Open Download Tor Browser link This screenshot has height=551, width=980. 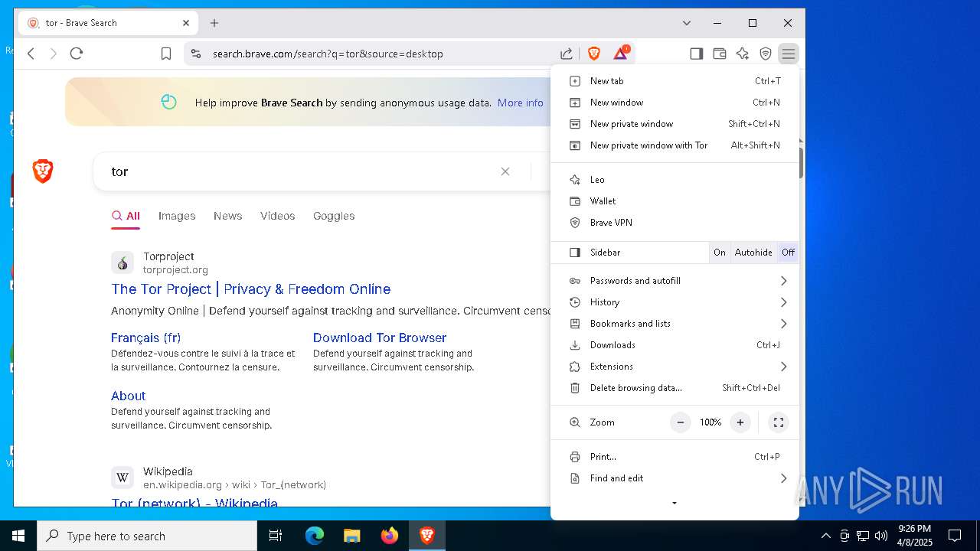(380, 337)
